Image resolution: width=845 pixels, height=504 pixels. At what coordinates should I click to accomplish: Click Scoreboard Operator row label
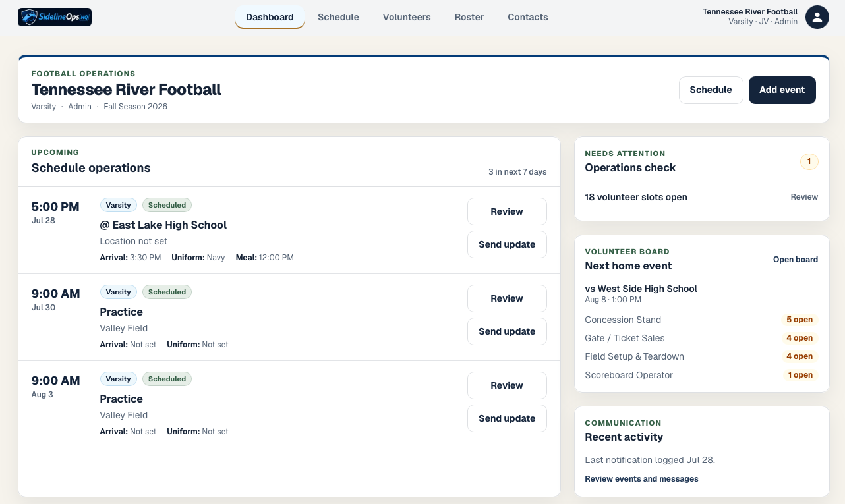click(x=629, y=375)
